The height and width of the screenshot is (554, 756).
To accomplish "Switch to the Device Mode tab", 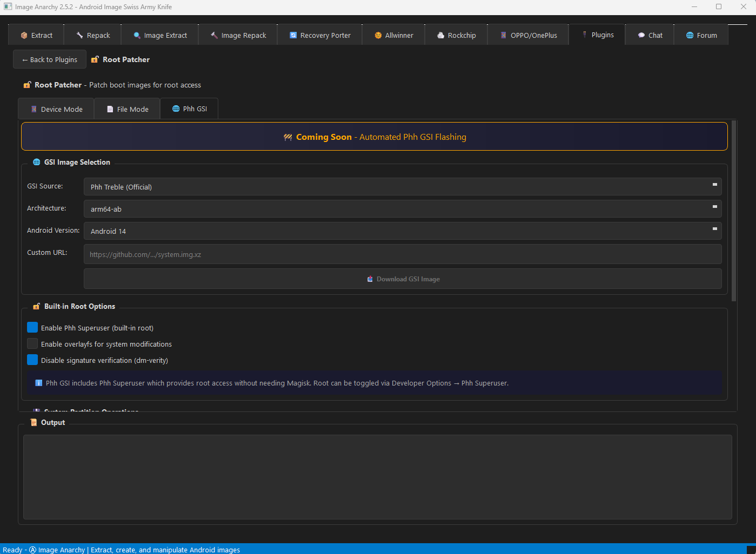I will [x=56, y=109].
